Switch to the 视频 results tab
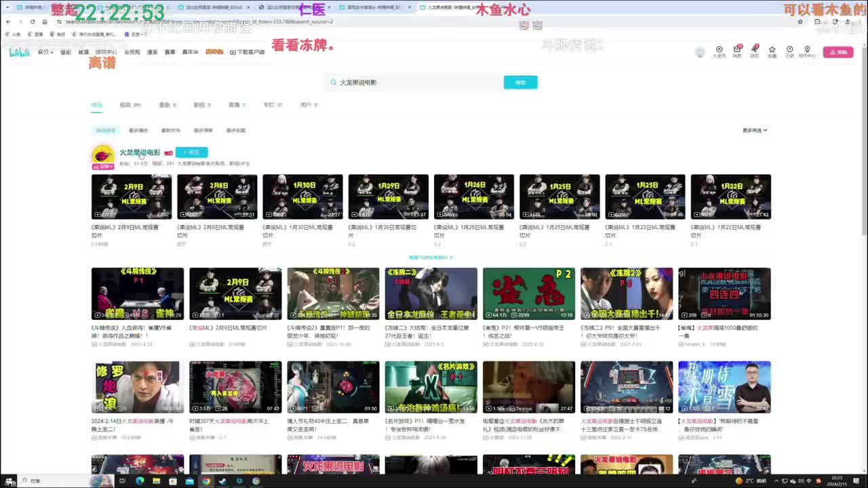Image resolution: width=868 pixels, height=488 pixels. 130,105
